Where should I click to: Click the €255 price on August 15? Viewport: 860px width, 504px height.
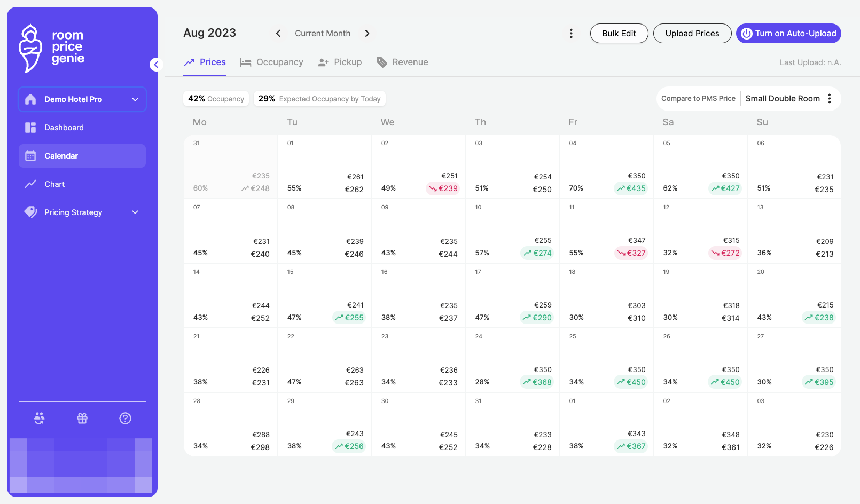(x=349, y=318)
